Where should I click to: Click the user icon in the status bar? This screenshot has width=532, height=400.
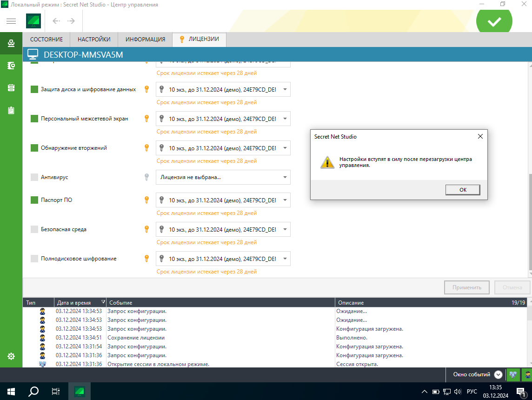tap(528, 374)
